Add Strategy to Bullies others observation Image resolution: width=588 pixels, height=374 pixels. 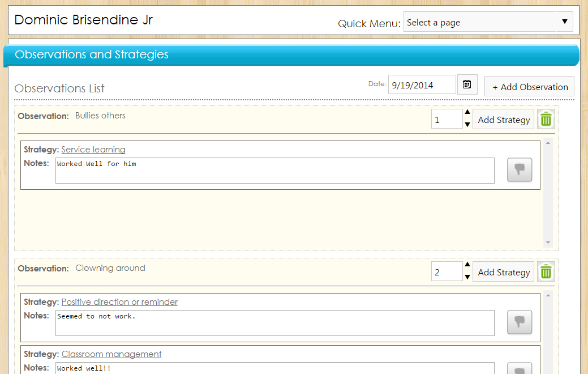click(503, 120)
